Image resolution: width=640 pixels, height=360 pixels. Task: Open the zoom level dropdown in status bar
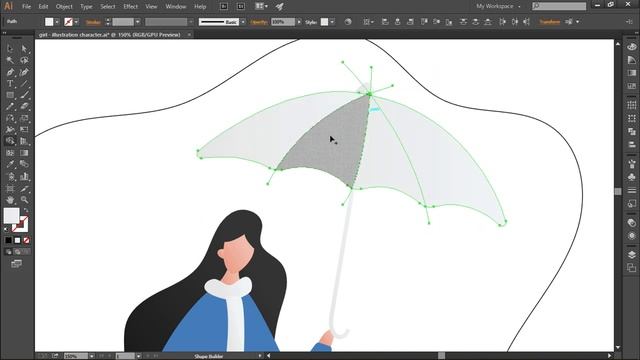coord(92,356)
